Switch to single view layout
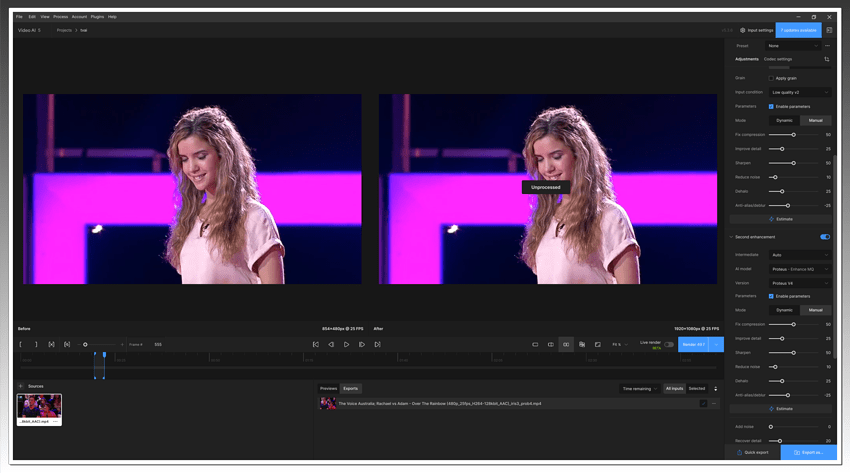 coord(535,345)
